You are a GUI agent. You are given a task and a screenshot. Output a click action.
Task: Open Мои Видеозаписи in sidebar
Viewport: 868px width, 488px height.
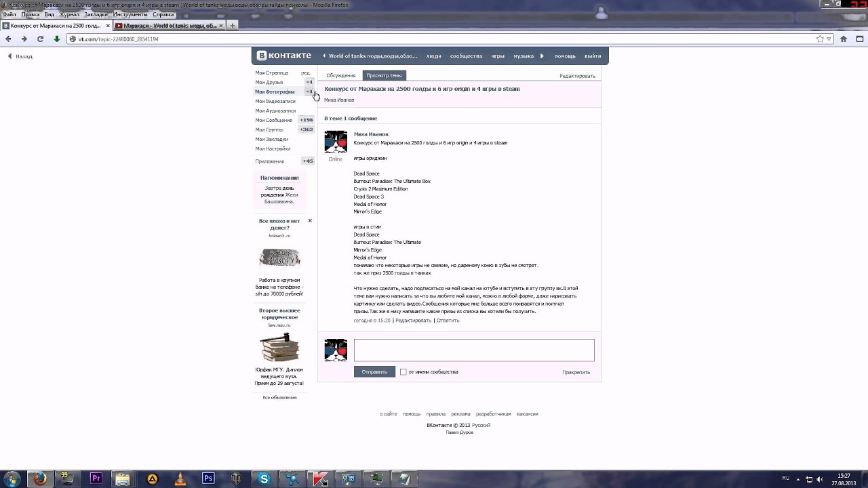tap(275, 101)
